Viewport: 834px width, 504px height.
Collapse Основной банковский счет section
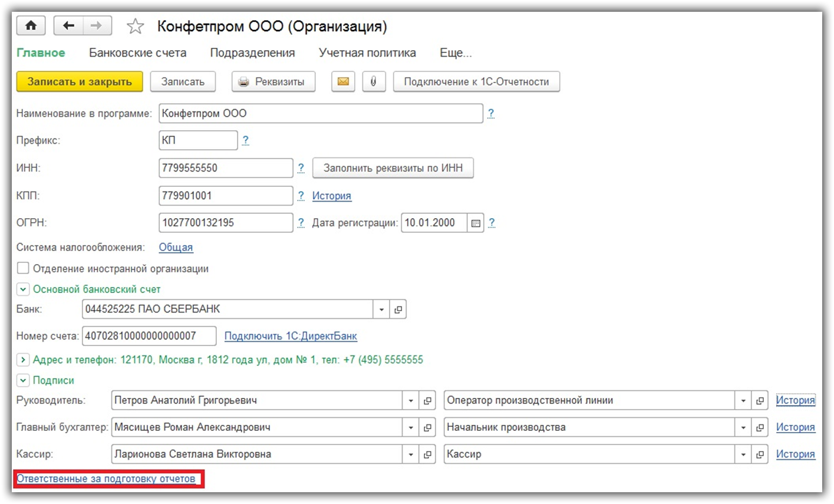23,289
